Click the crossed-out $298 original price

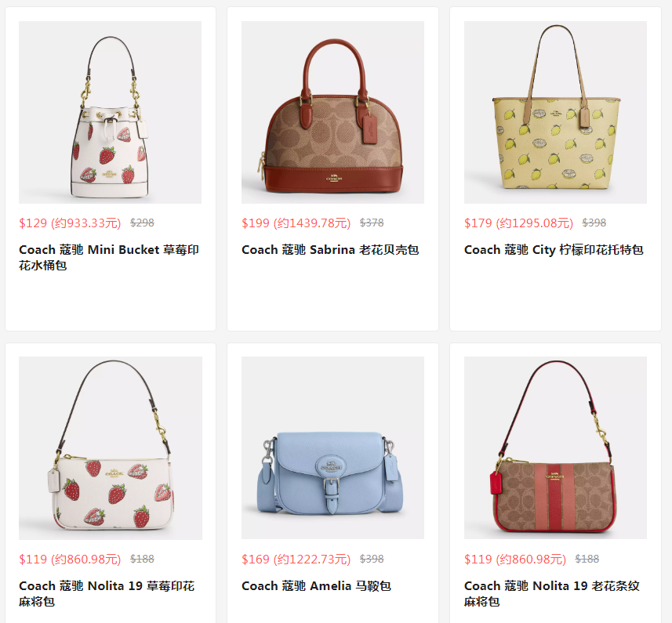tap(142, 223)
